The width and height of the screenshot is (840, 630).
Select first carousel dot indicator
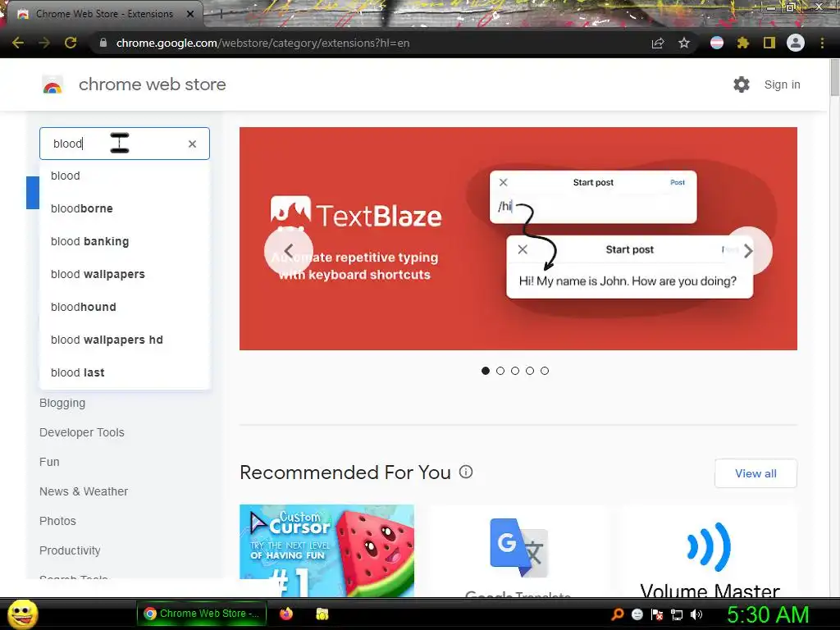(x=486, y=371)
